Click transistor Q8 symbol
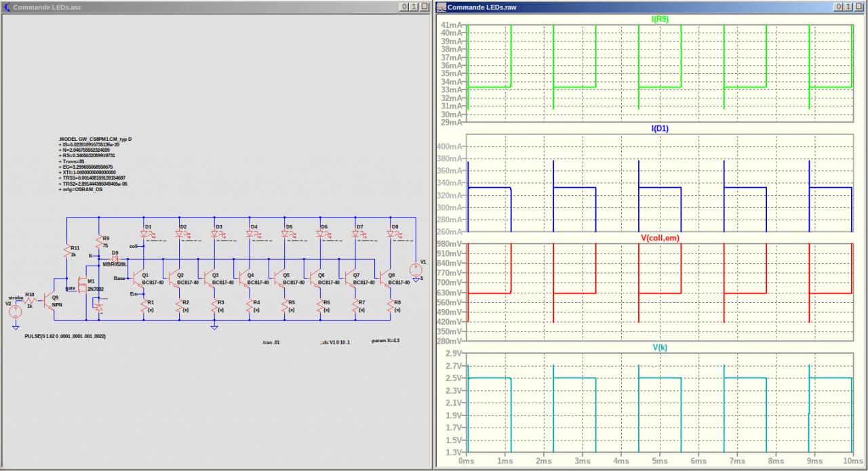This screenshot has height=471, width=868. pos(387,277)
